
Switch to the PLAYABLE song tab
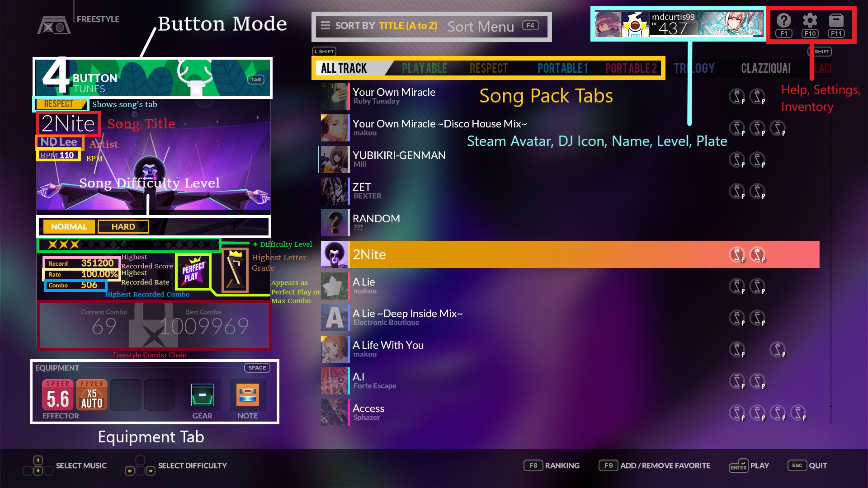click(x=425, y=69)
